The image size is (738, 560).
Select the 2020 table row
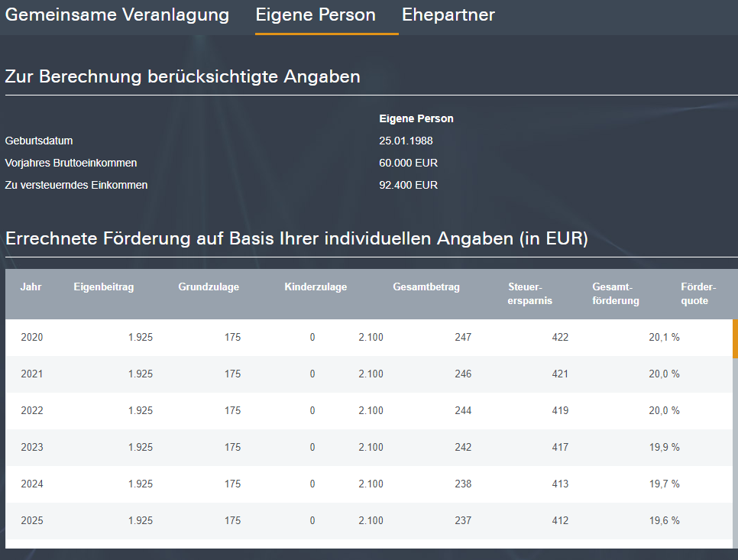point(367,337)
